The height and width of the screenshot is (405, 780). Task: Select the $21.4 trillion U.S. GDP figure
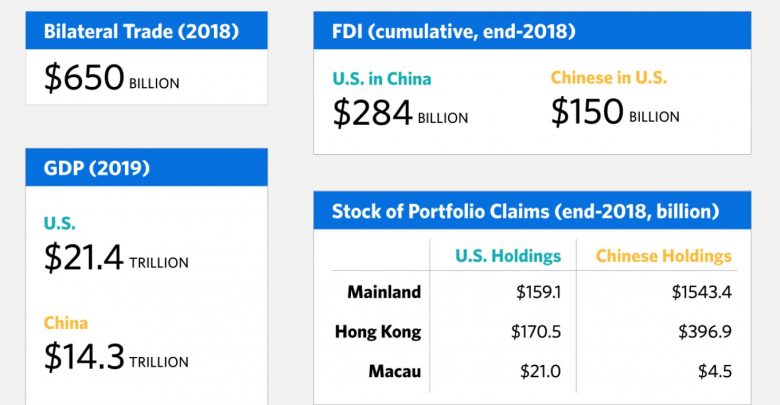point(116,259)
